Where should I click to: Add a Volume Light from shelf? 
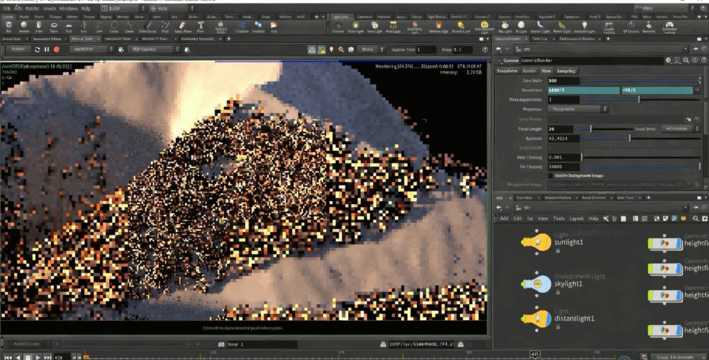click(x=438, y=27)
